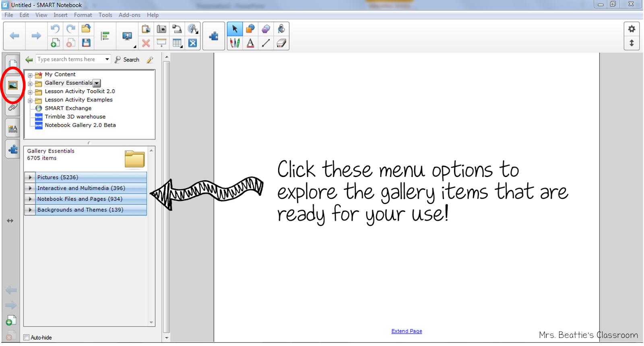Open the Gallery Essentials dropdown arrow
Screen dimensions: 644x346
(97, 83)
